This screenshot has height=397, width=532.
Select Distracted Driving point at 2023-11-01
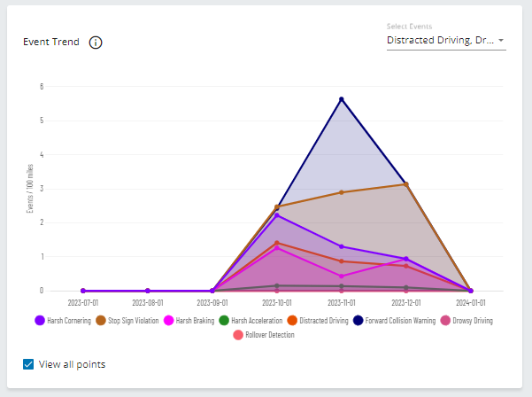pyautogui.click(x=342, y=261)
